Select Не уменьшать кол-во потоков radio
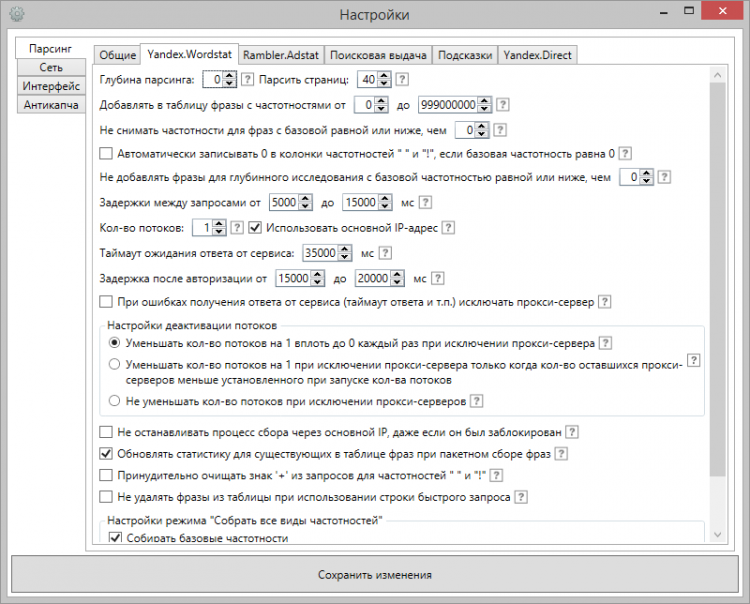This screenshot has height=604, width=750. click(x=114, y=401)
